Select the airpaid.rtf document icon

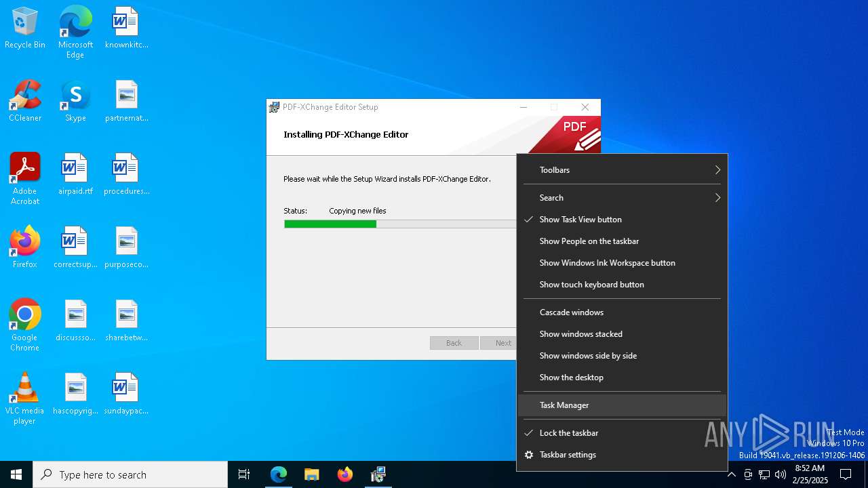(x=75, y=174)
